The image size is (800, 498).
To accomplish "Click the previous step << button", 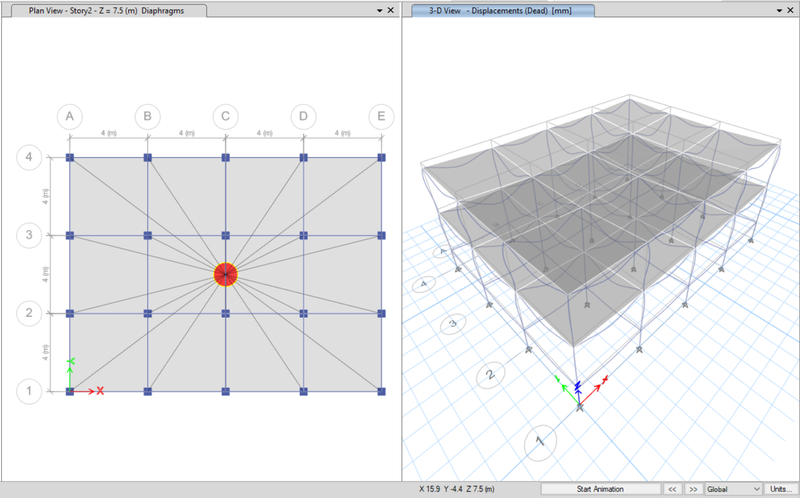I will 672,489.
